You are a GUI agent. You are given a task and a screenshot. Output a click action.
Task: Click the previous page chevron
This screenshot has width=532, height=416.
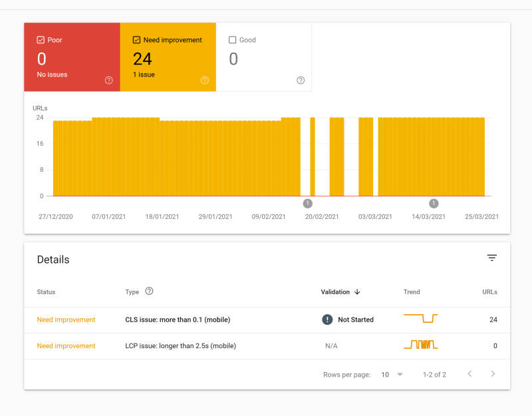coord(470,374)
